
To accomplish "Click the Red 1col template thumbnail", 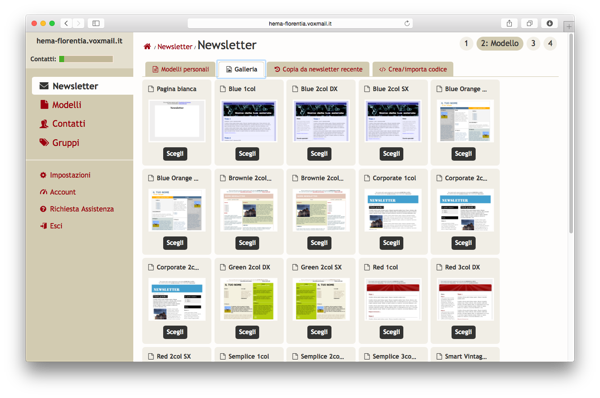I will point(393,299).
